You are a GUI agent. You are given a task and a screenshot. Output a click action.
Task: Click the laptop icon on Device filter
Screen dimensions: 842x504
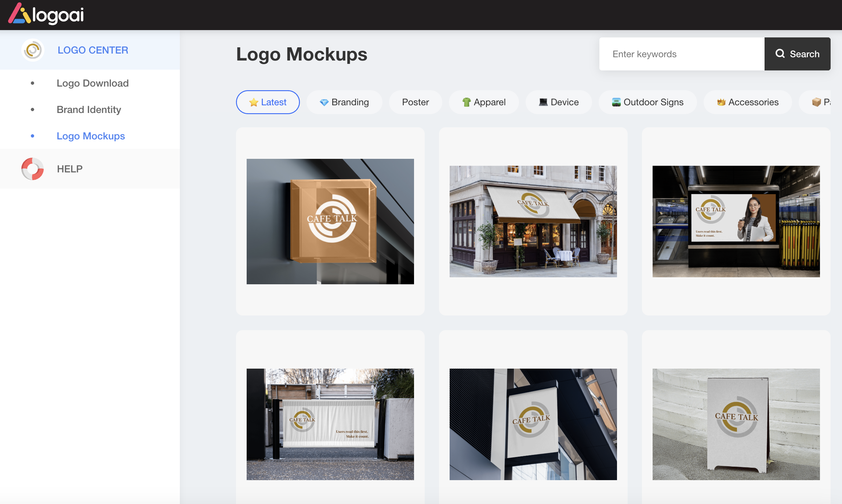(543, 102)
